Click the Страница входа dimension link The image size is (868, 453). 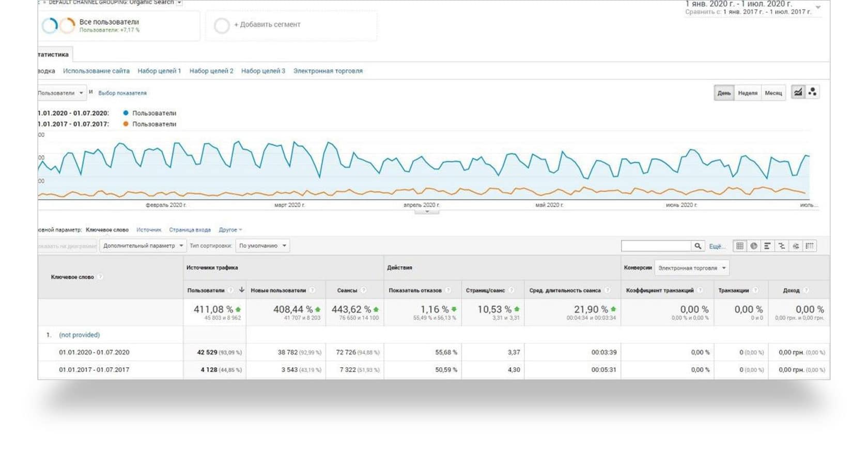[190, 230]
